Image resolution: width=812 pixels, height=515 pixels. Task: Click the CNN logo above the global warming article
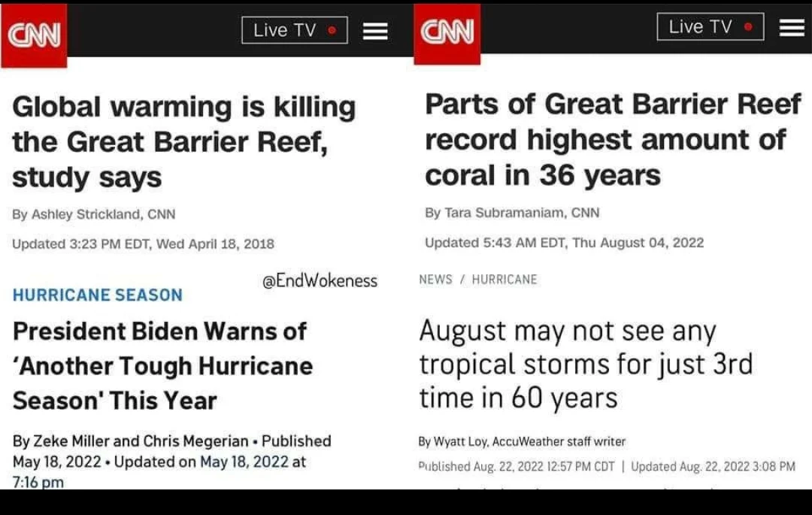(x=34, y=35)
